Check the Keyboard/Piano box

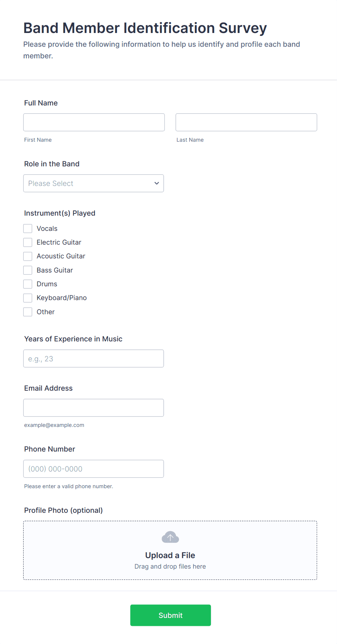click(28, 298)
